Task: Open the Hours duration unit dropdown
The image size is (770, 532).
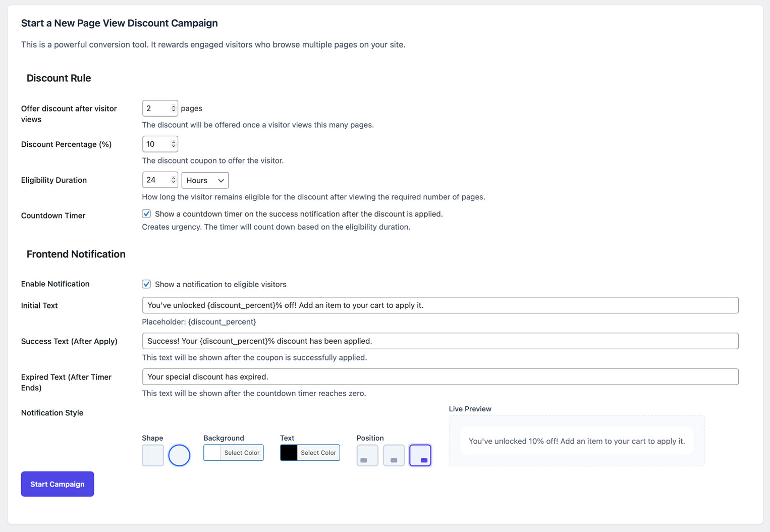Action: (205, 180)
